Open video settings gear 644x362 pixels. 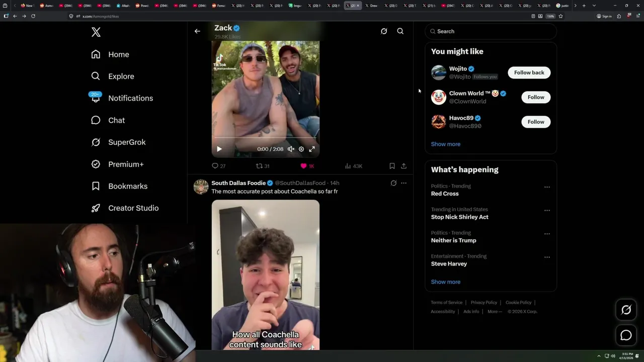coord(301,149)
